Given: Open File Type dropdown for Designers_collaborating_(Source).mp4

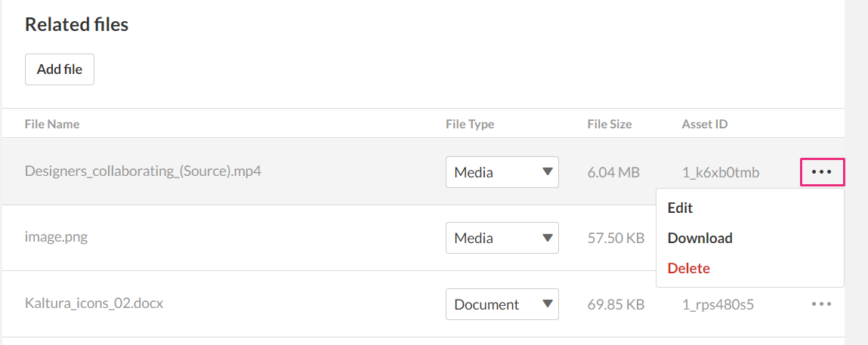Looking at the screenshot, I should point(502,172).
